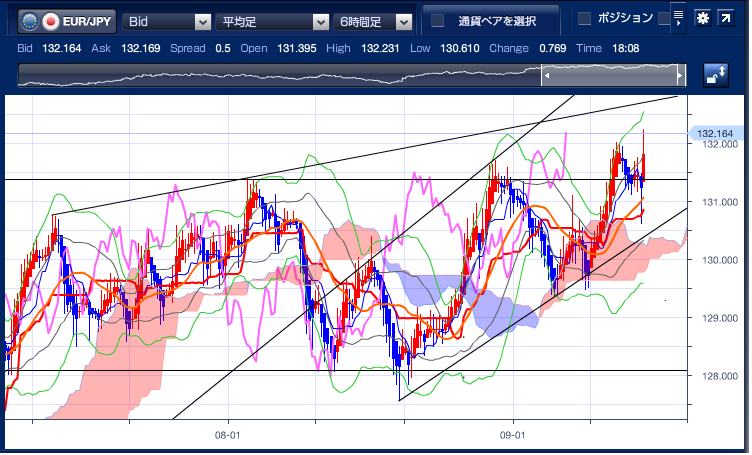
Task: Click the Ask value 132.169
Action: (x=141, y=48)
